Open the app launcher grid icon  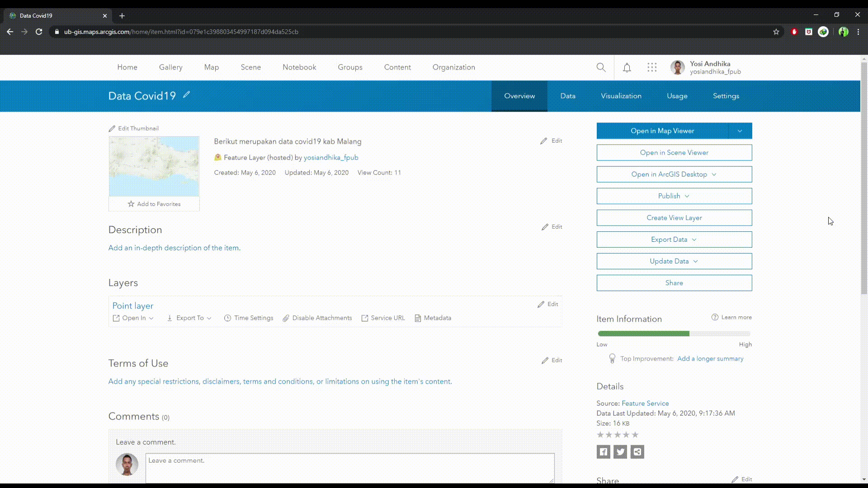pyautogui.click(x=652, y=67)
